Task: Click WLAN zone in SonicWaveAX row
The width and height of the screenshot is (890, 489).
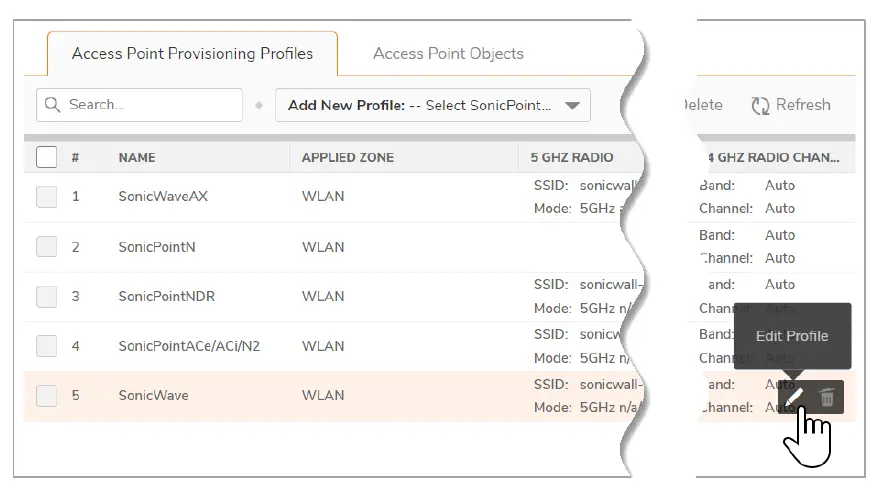Action: tap(323, 196)
